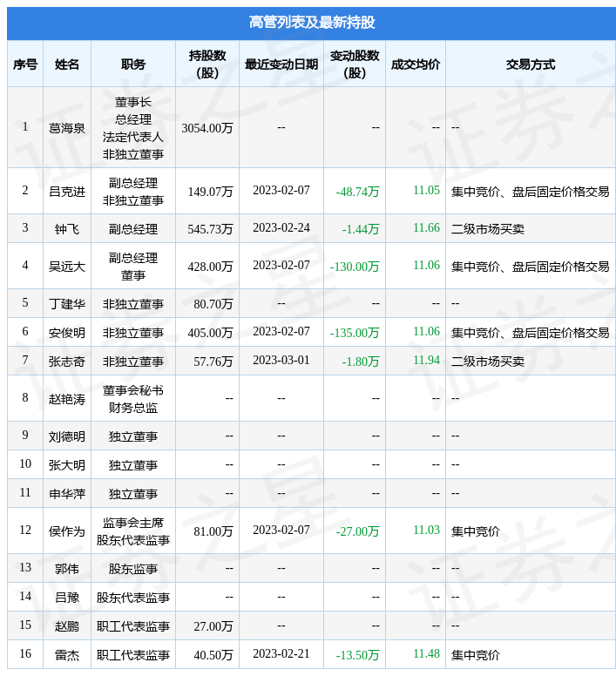Click the 交易方式 column header
Screen dimensions: 616x676
(x=531, y=64)
